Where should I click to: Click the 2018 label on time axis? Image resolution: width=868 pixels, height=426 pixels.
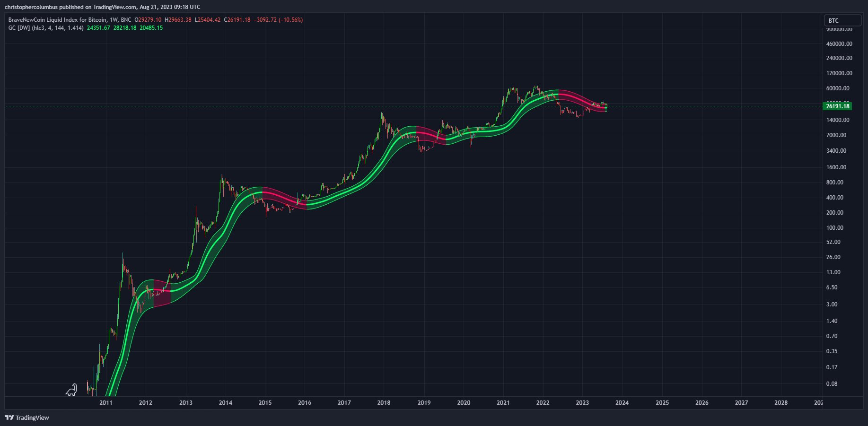click(x=384, y=403)
